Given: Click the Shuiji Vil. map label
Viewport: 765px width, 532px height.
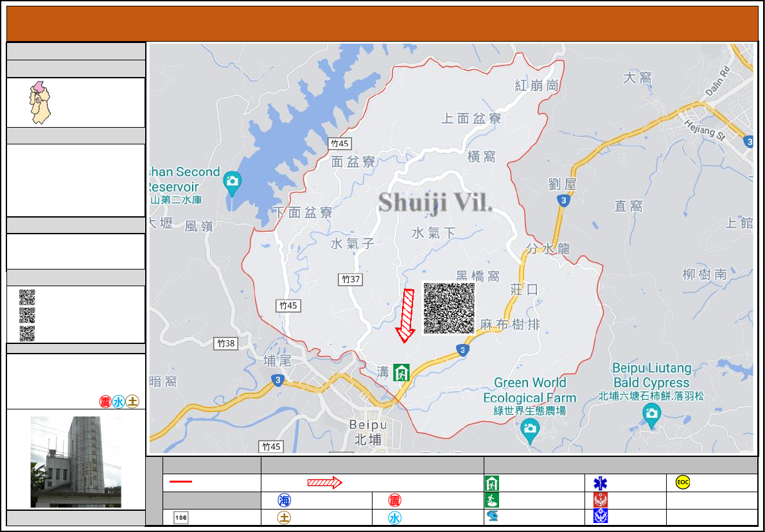Looking at the screenshot, I should click(x=435, y=202).
